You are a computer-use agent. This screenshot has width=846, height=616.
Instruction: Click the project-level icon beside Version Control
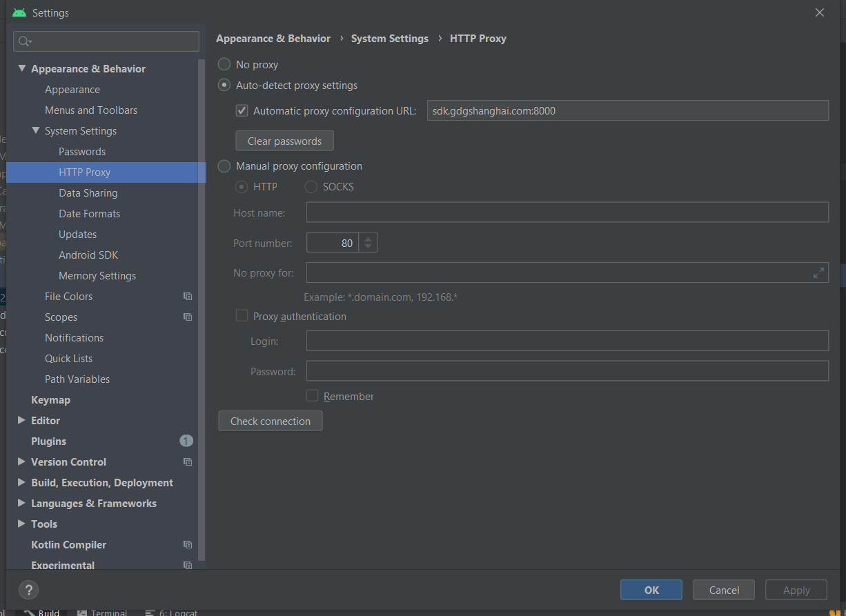(188, 462)
